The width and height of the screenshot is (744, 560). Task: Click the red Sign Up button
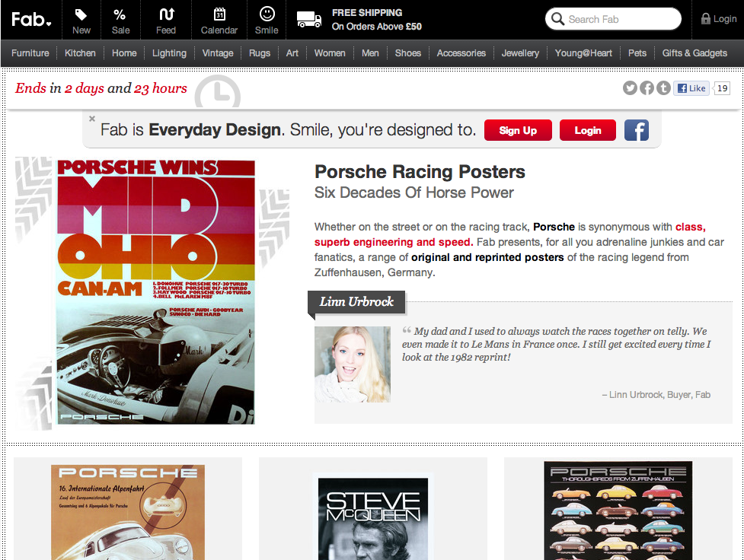pyautogui.click(x=518, y=130)
